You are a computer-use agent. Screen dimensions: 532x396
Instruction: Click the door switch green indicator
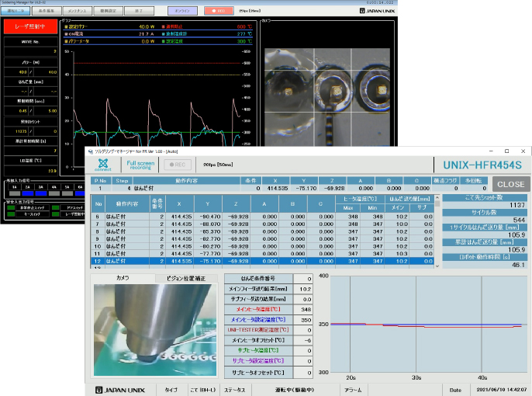click(x=55, y=207)
